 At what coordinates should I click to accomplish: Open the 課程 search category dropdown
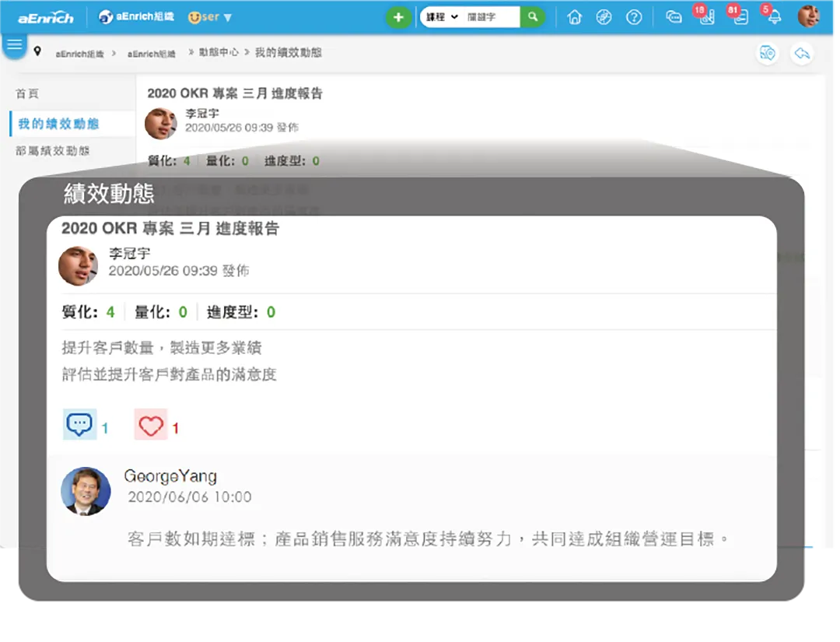point(442,16)
